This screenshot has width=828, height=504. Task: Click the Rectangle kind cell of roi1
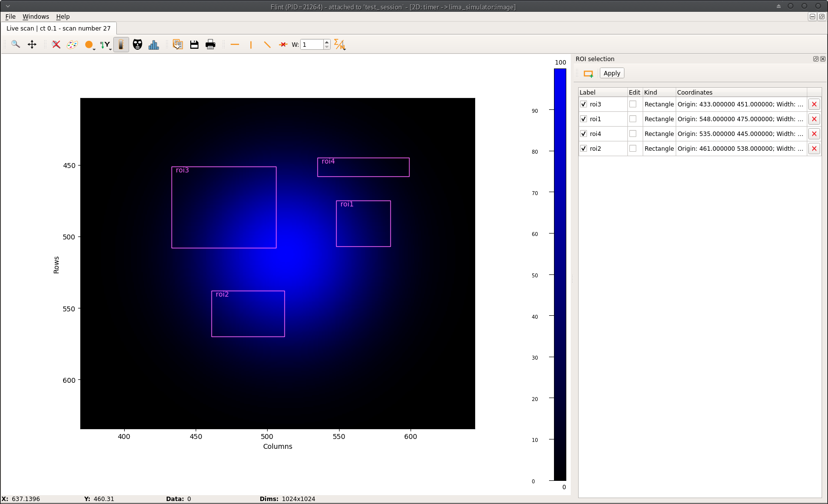pyautogui.click(x=659, y=119)
